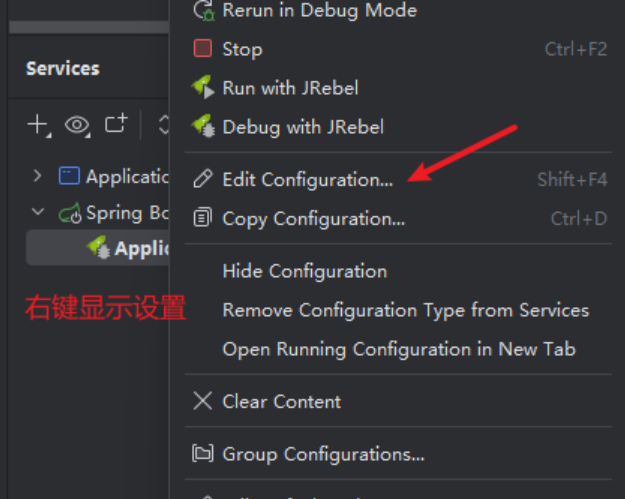Click the X icon beside Clear Content
The width and height of the screenshot is (625, 499).
tap(203, 401)
